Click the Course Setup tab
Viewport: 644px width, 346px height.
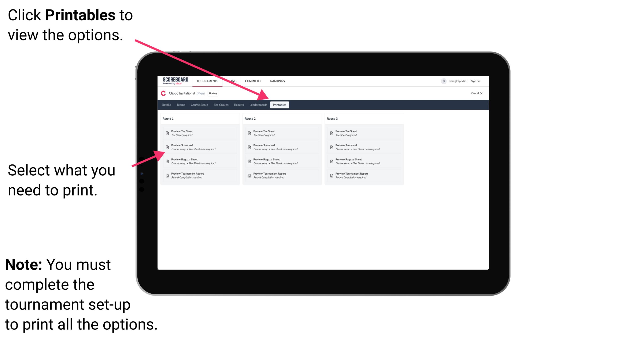tap(199, 104)
